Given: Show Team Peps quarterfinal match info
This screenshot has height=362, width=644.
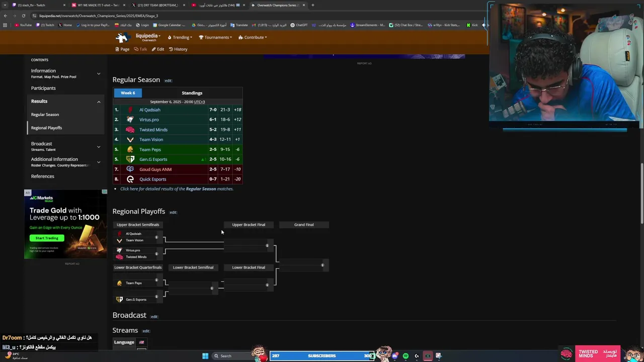Looking at the screenshot, I should point(156,280).
